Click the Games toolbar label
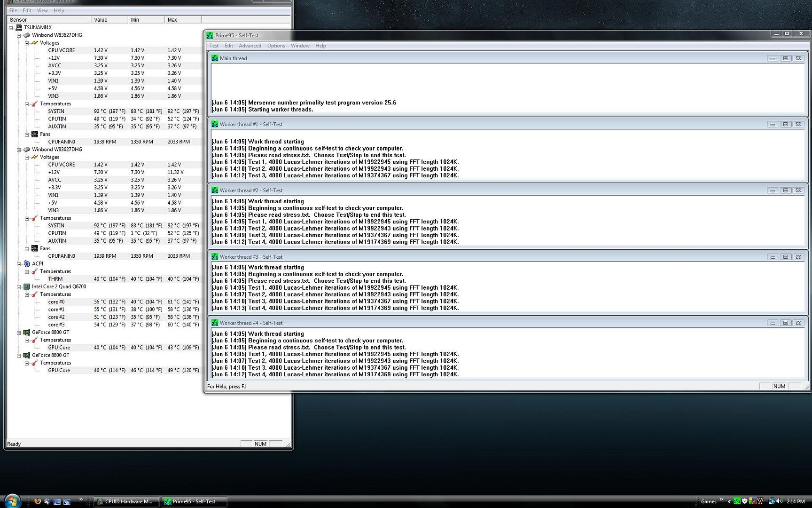 [709, 501]
